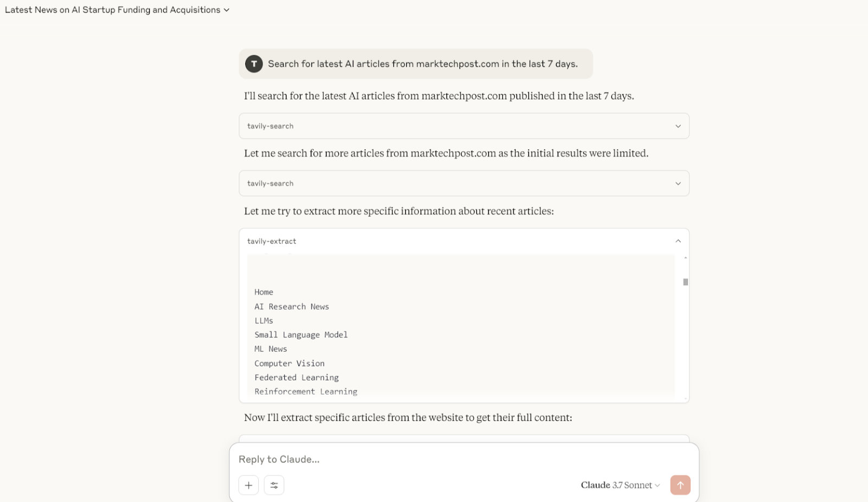Click AI Research News in extract output
The image size is (868, 502).
pos(292,307)
